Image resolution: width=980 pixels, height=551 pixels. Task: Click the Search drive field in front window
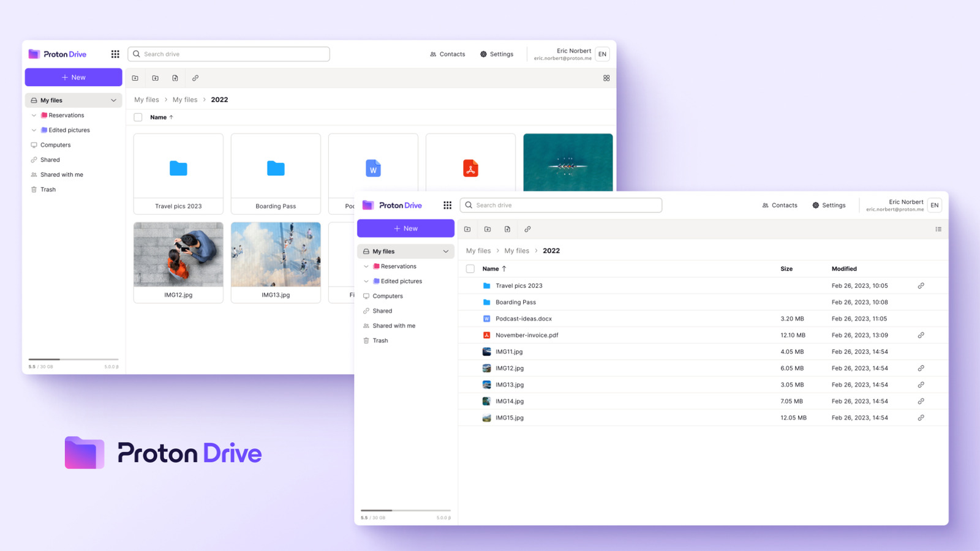[x=561, y=205]
